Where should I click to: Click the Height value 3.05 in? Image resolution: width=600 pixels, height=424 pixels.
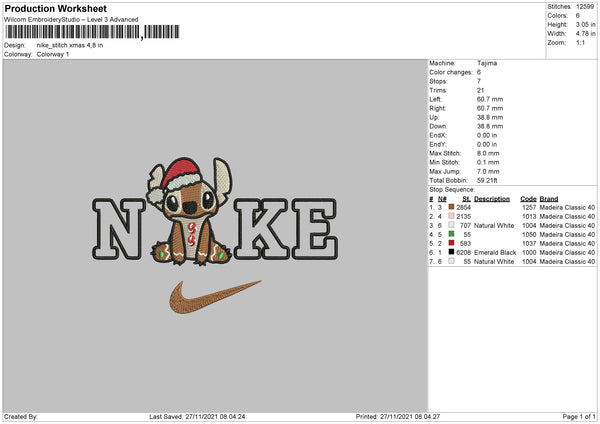tap(585, 24)
